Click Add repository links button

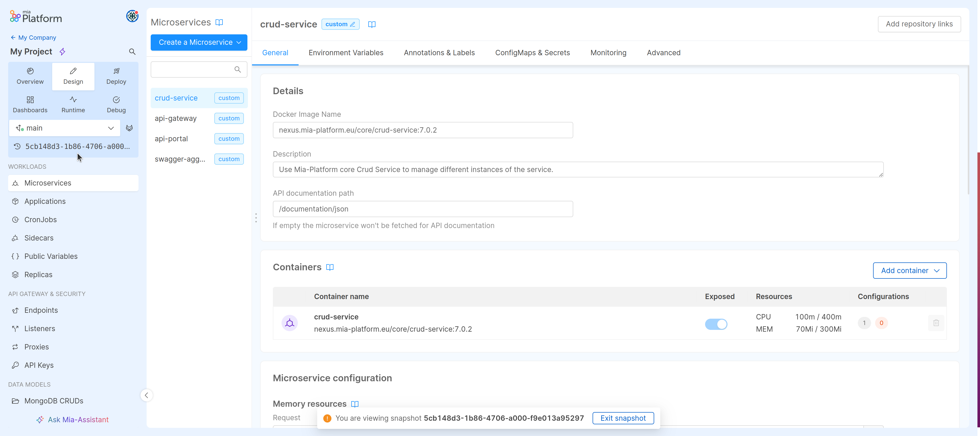(919, 24)
